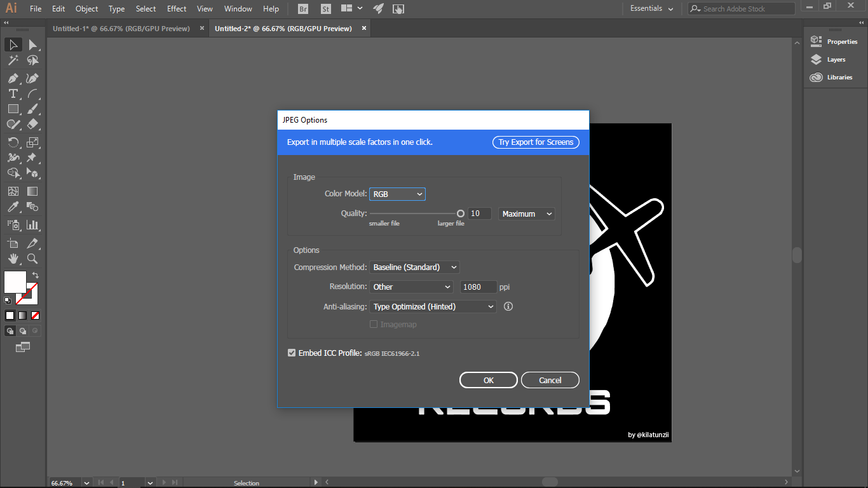Select the Paintbrush tool

32,109
